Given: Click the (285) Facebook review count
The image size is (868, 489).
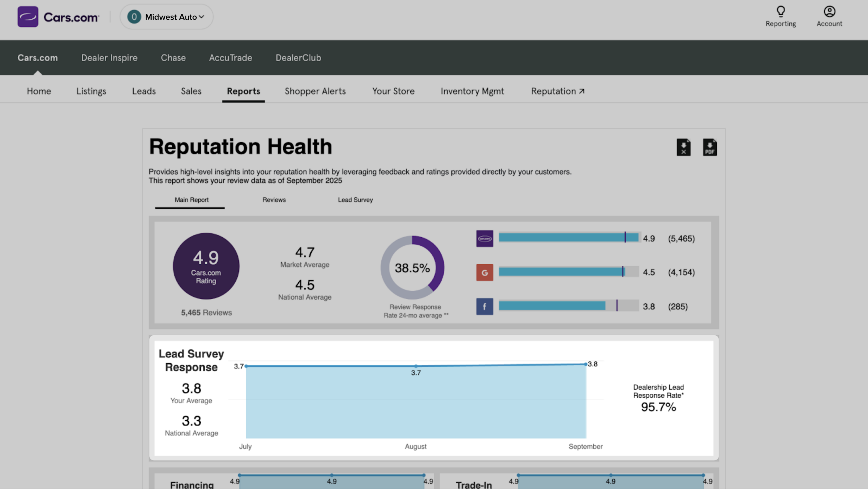Looking at the screenshot, I should pyautogui.click(x=678, y=307).
